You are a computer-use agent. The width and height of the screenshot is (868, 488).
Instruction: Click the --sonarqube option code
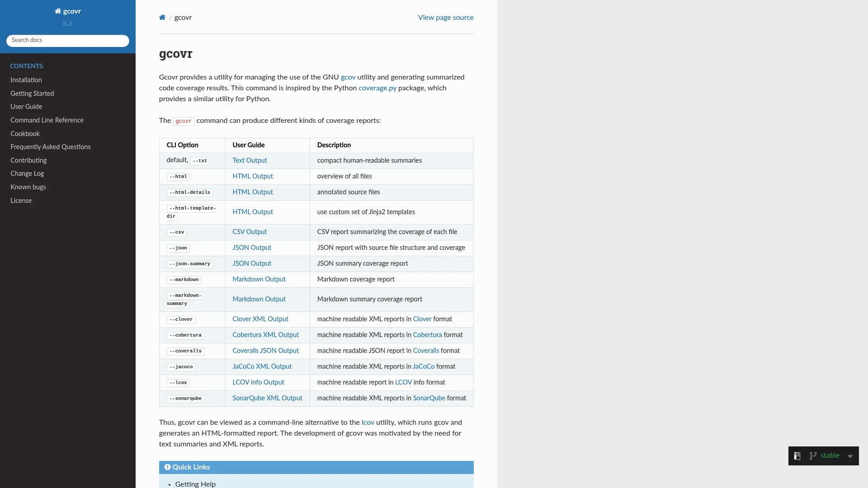click(x=185, y=399)
